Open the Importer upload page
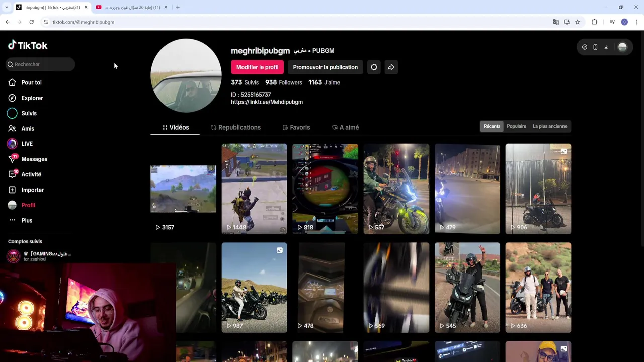 click(x=32, y=190)
